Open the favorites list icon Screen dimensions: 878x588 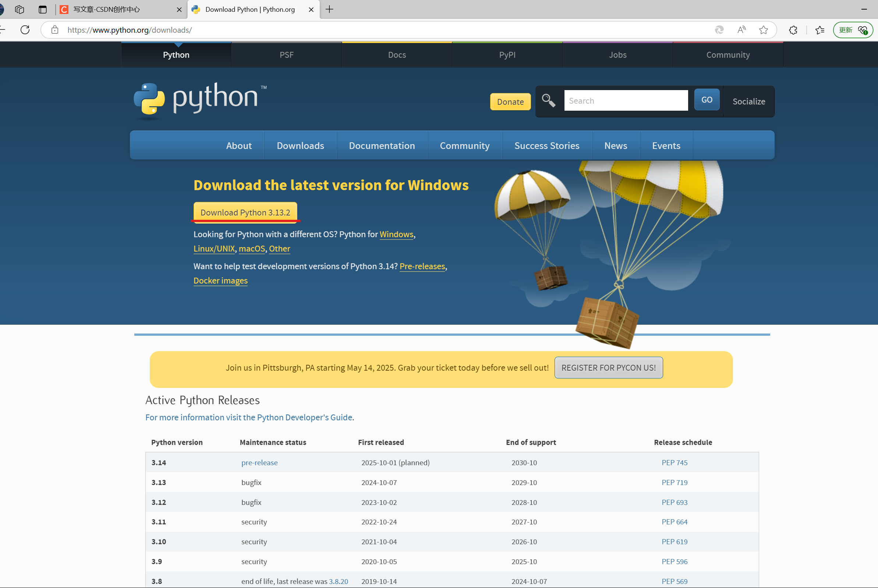point(820,30)
